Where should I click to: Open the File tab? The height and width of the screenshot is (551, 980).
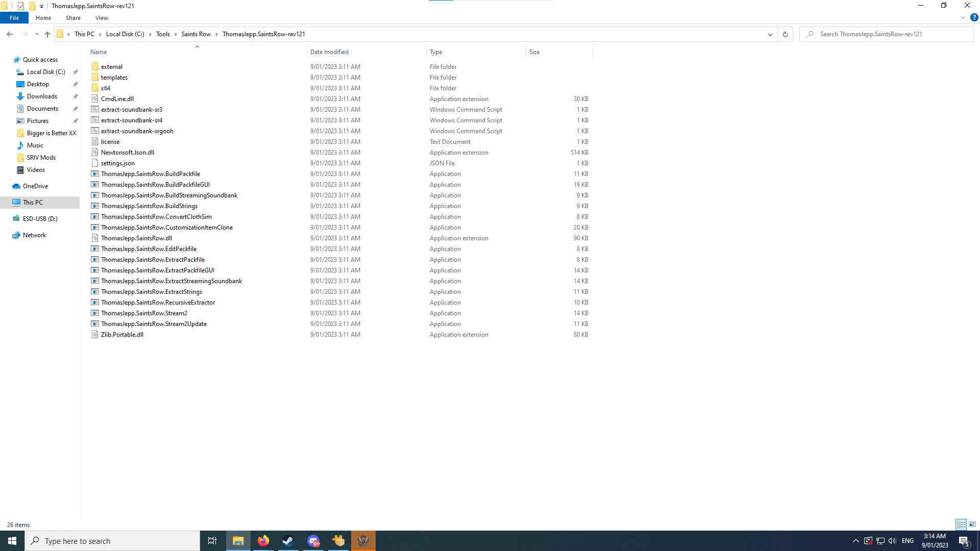click(x=14, y=18)
